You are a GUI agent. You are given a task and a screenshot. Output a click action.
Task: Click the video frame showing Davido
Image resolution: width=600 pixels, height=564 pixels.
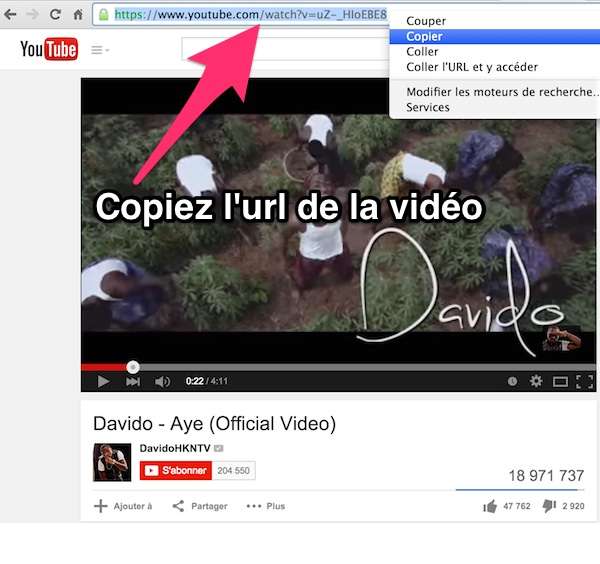tap(338, 223)
